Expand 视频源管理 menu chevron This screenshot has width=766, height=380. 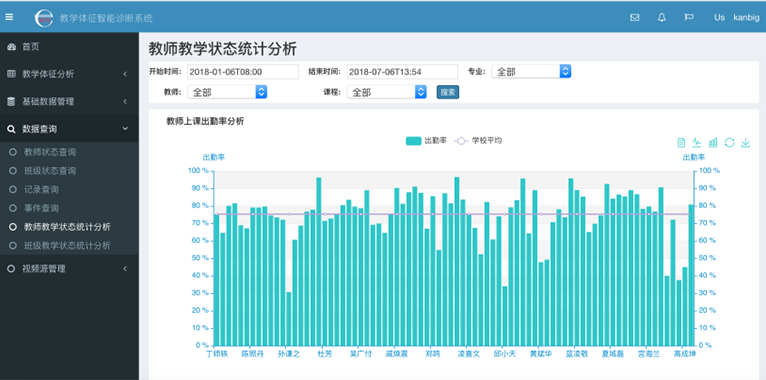(x=125, y=269)
